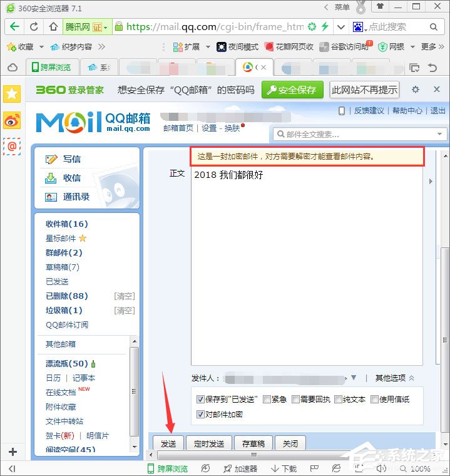
Task: Open Weibo sidebar icon
Action: (x=12, y=120)
